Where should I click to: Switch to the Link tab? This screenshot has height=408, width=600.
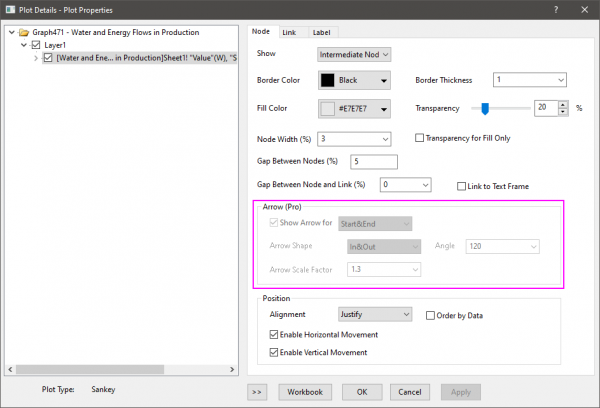pyautogui.click(x=289, y=32)
